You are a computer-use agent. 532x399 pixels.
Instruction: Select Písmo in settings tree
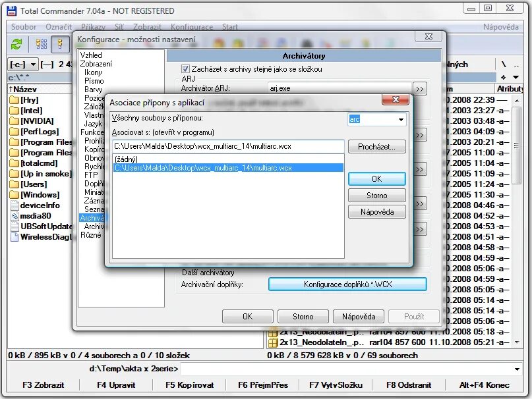click(x=94, y=81)
